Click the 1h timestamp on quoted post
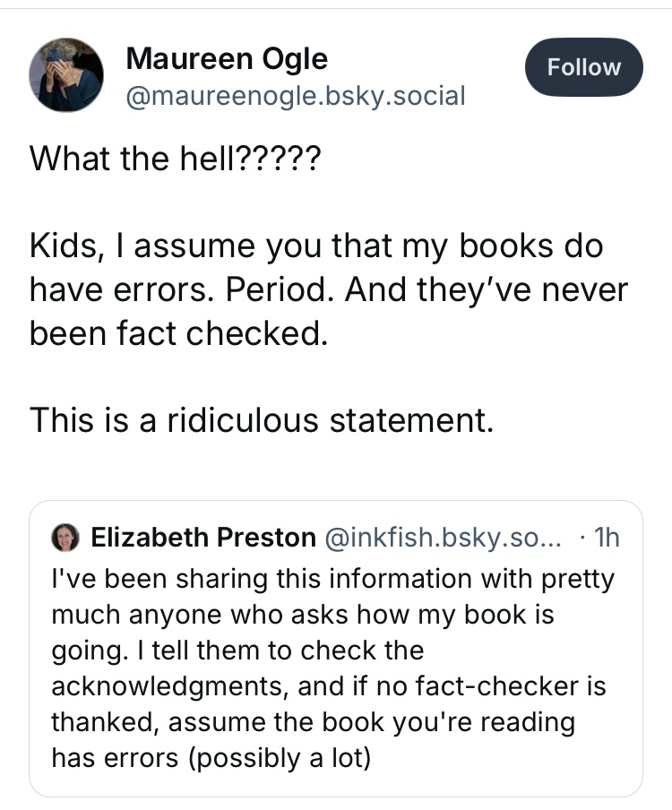The height and width of the screenshot is (810, 672). tap(606, 538)
